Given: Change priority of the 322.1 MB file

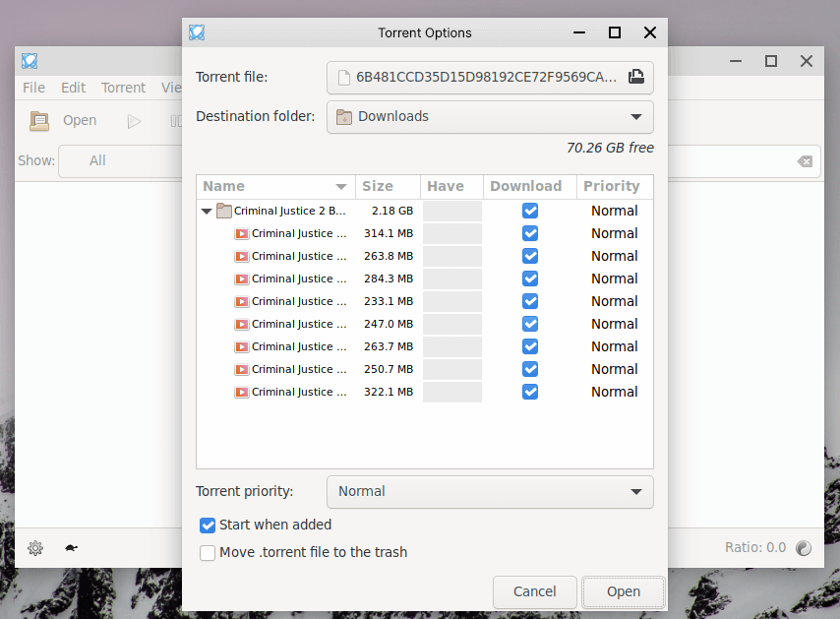Looking at the screenshot, I should tap(614, 392).
